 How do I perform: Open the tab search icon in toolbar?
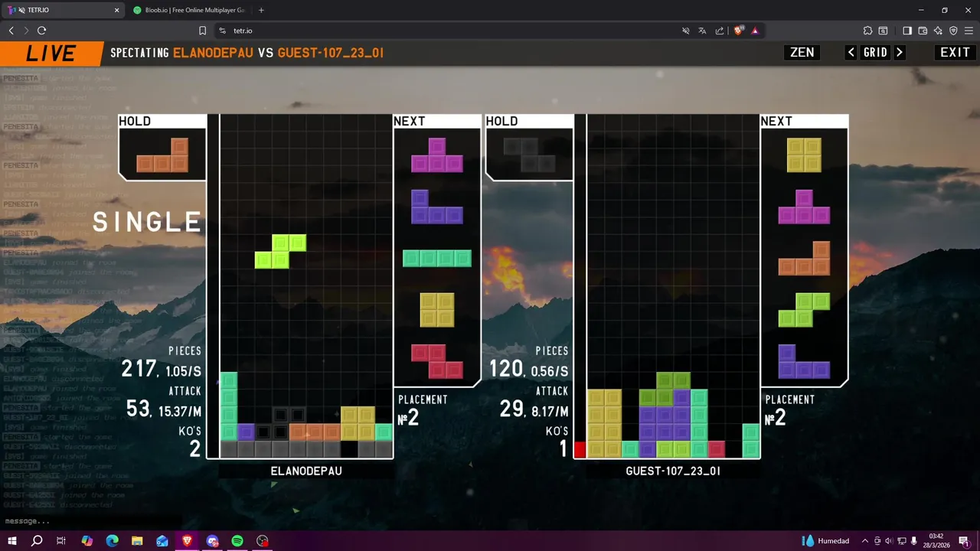(883, 31)
